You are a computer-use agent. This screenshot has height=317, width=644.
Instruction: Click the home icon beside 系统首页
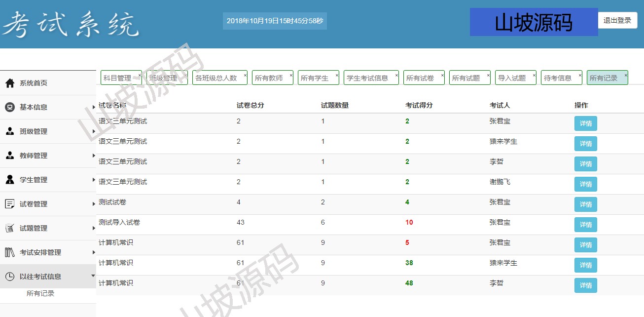pyautogui.click(x=9, y=83)
